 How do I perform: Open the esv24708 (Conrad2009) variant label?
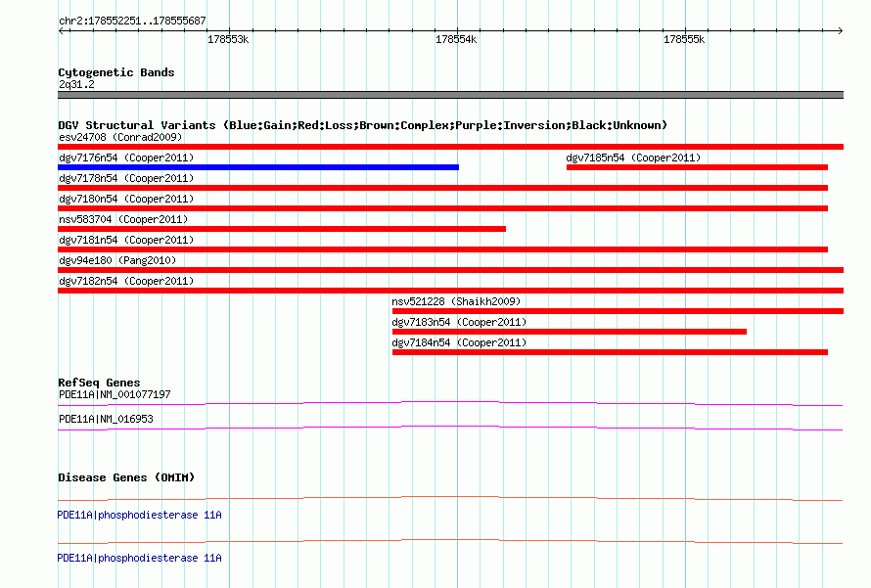(x=120, y=137)
